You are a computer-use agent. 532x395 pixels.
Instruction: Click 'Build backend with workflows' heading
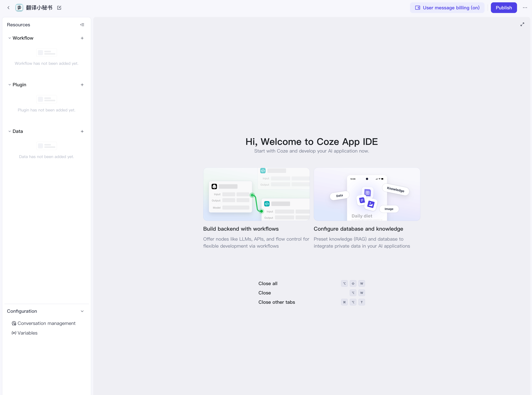pyautogui.click(x=241, y=229)
